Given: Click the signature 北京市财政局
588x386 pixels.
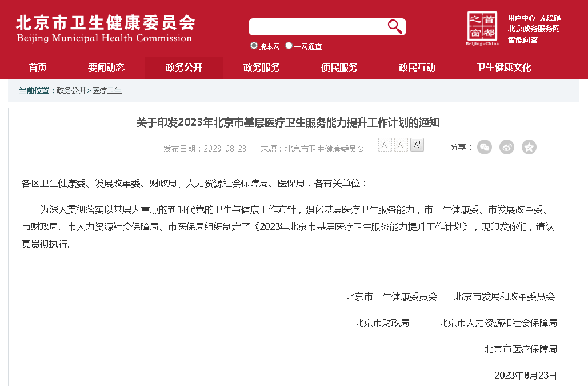Looking at the screenshot, I should 382,323.
